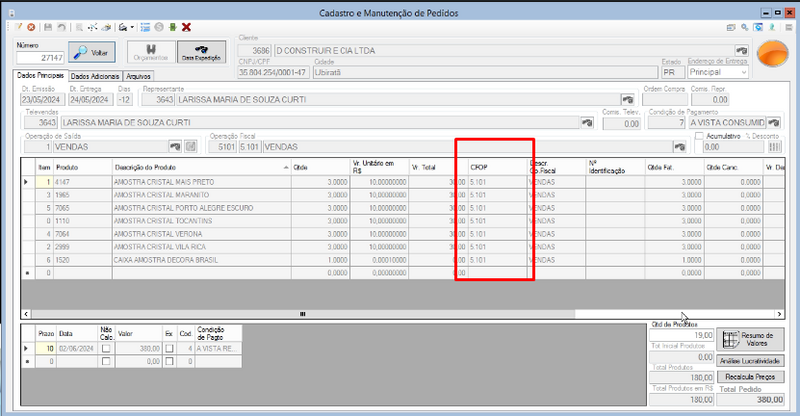Viewport: 800px width, 416px height.
Task: Toggle Não Calc. checkbox in the new payment row
Action: [106, 361]
